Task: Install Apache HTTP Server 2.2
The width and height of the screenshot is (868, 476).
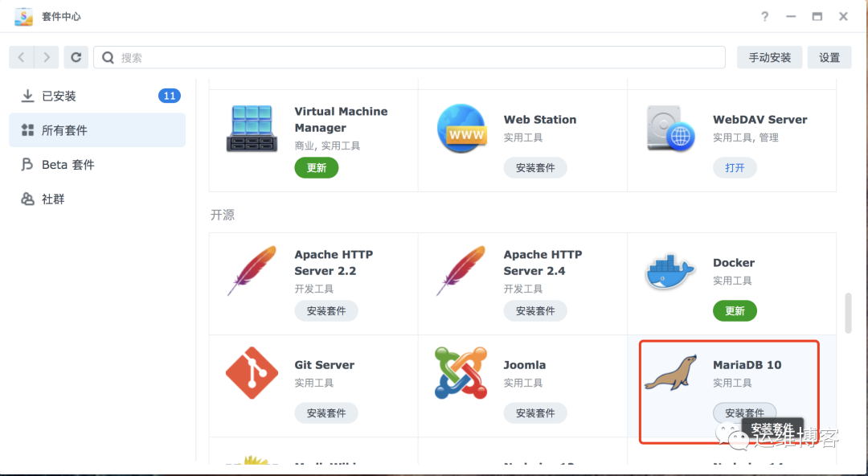Action: tap(326, 311)
